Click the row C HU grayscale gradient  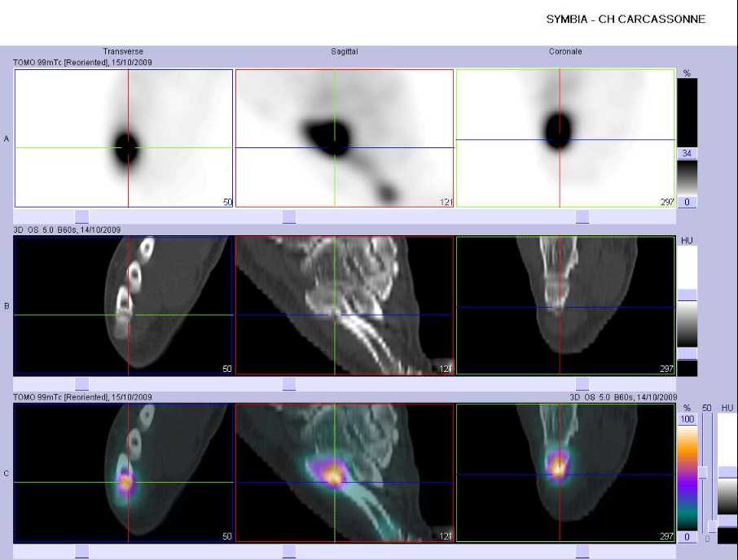(x=727, y=497)
